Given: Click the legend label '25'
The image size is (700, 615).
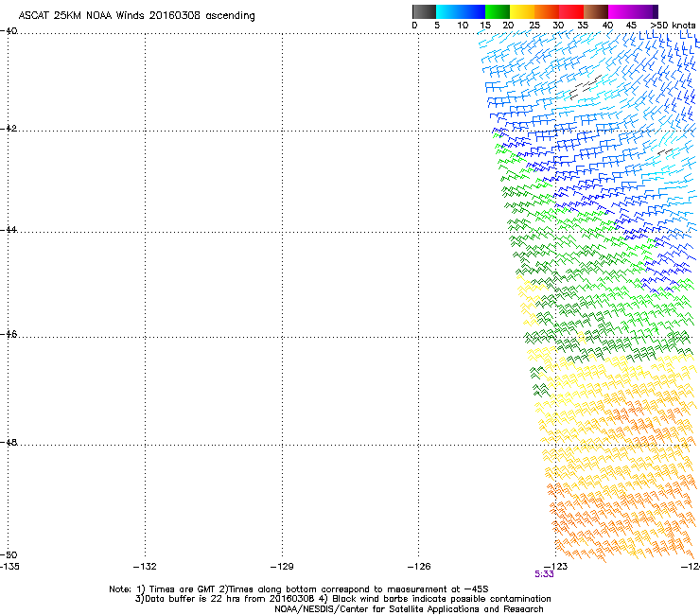Looking at the screenshot, I should coord(534,26).
